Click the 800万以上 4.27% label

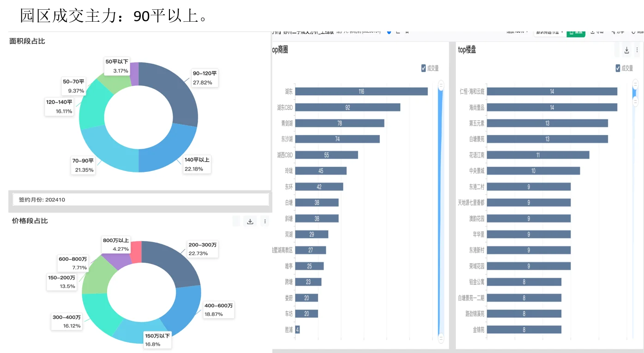(116, 245)
